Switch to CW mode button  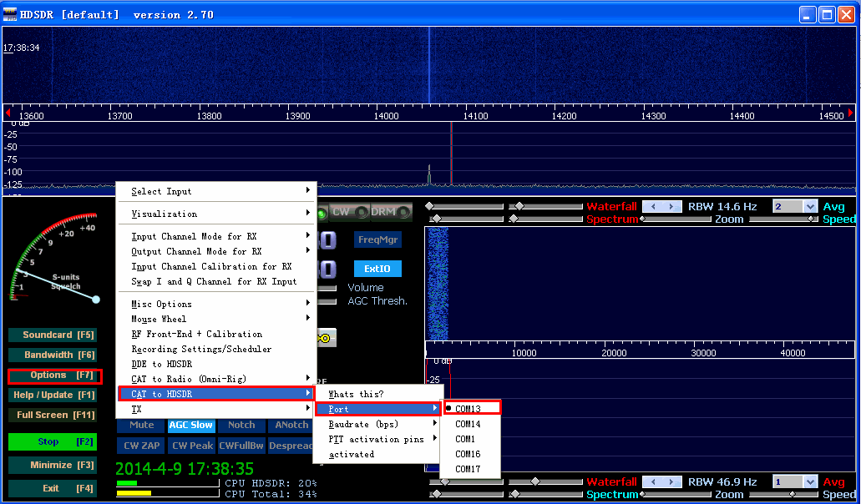click(349, 212)
